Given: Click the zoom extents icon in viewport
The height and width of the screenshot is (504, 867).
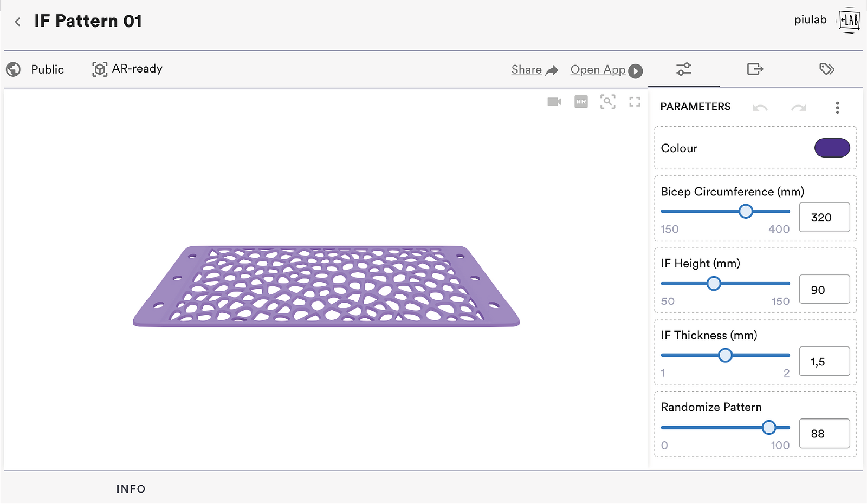Looking at the screenshot, I should point(607,102).
